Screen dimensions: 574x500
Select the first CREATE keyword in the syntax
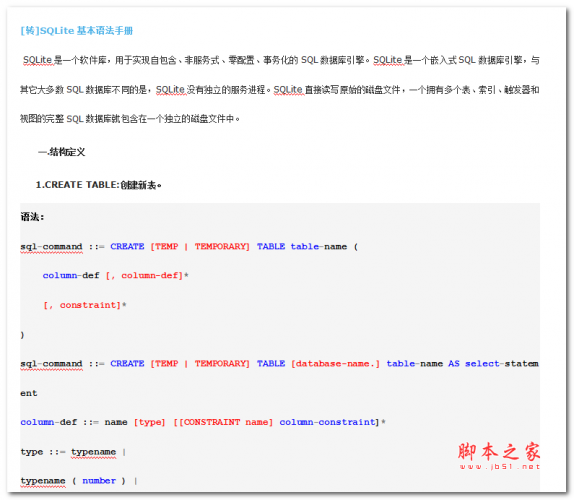click(x=127, y=246)
